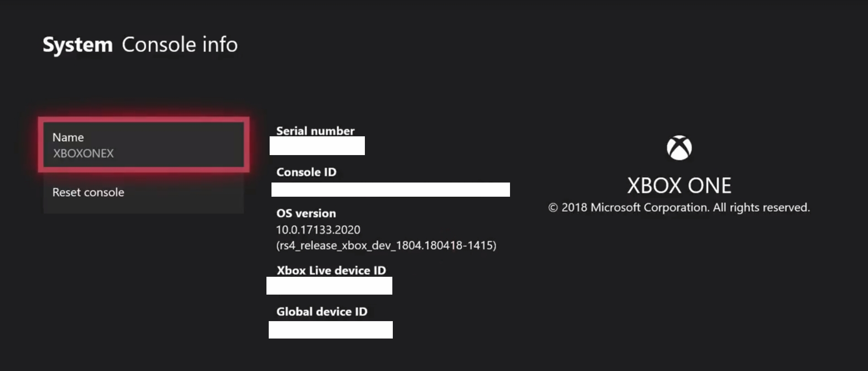This screenshot has width=868, height=371.
Task: Open the Reset console option
Action: tap(87, 192)
